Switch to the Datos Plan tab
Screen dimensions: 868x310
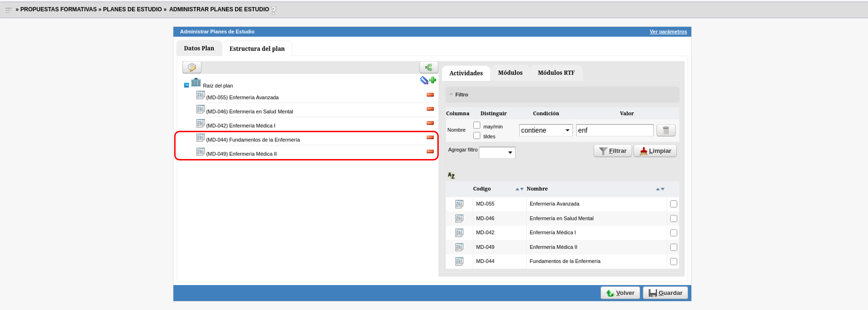[199, 48]
